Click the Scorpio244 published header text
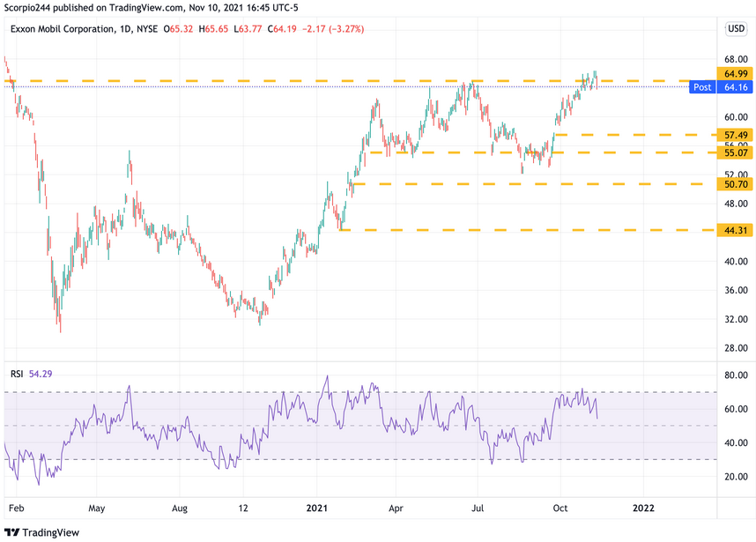The image size is (756, 542). coord(151,8)
